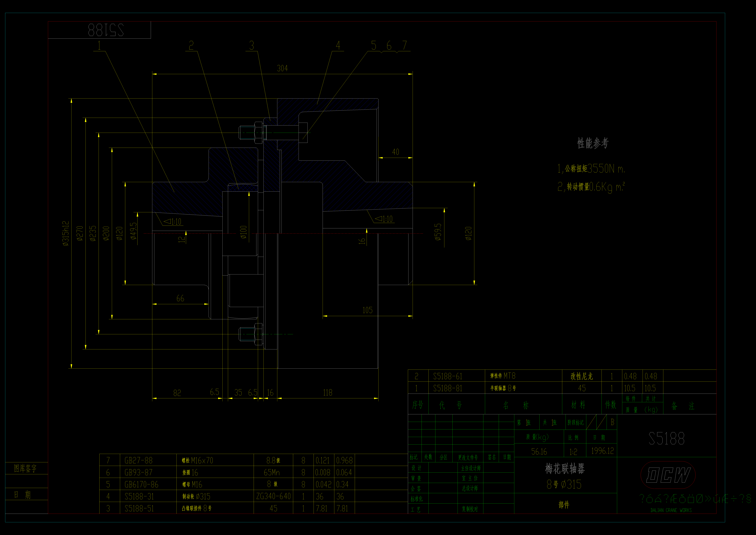The image size is (756, 535).
Task: Select the outer diameter label "ø315h12"
Action: click(66, 233)
